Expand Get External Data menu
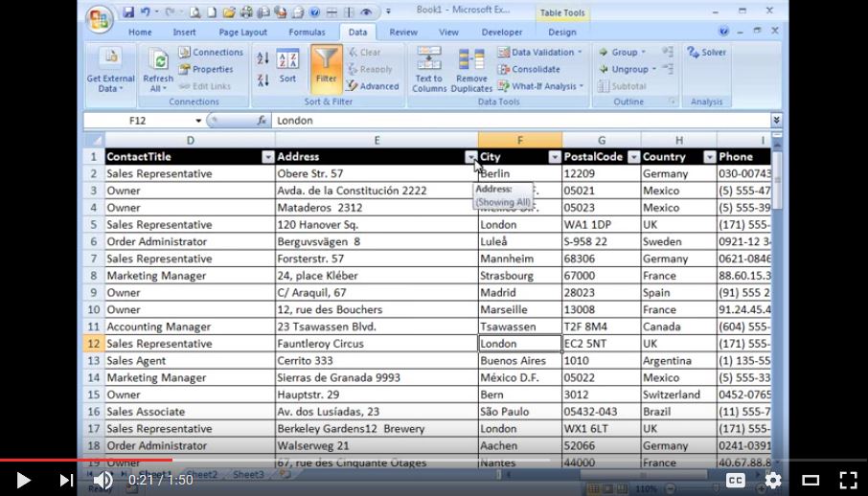Image resolution: width=868 pixels, height=496 pixels. [111, 70]
